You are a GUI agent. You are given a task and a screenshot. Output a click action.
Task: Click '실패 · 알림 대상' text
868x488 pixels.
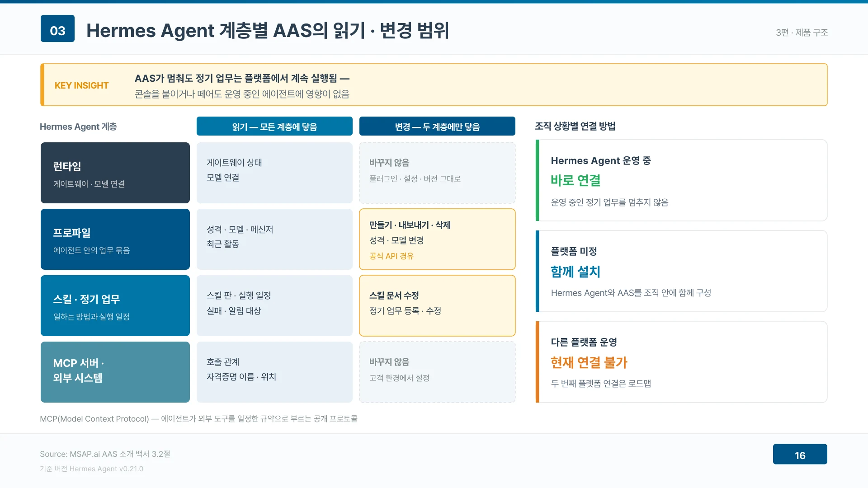pyautogui.click(x=234, y=310)
